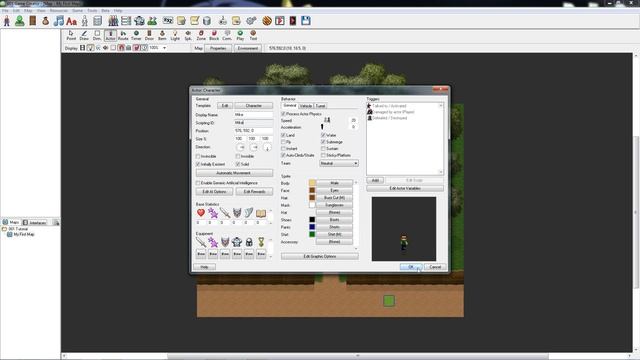The height and width of the screenshot is (360, 640).
Task: Launch the Test tool
Action: (253, 36)
